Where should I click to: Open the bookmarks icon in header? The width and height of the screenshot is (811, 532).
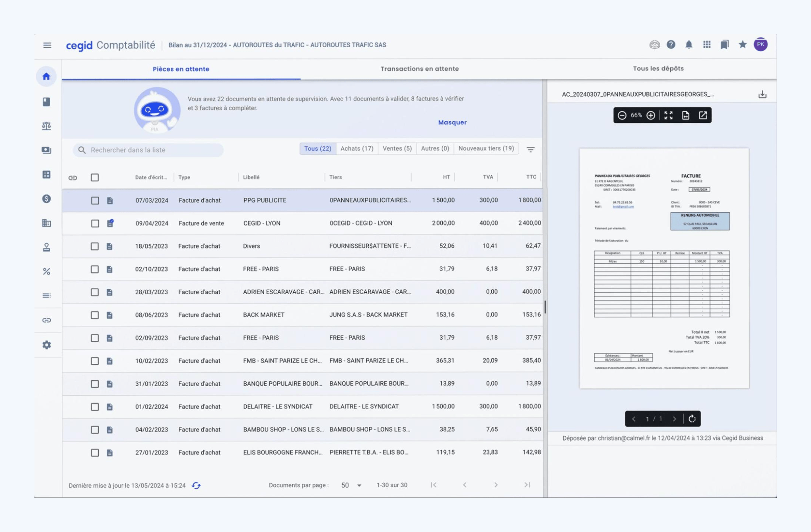724,45
